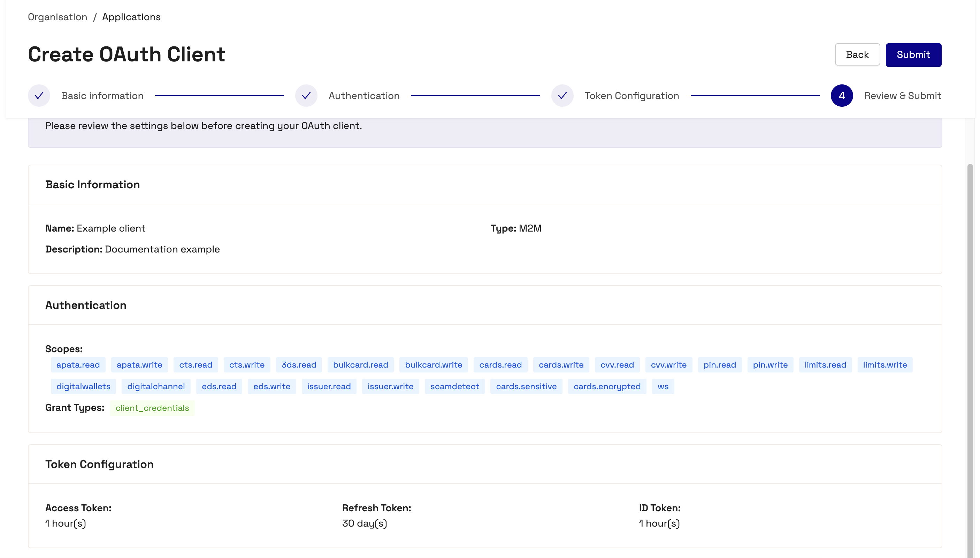Viewport: 980px width, 558px height.
Task: Click the apata.write scope tag
Action: (x=139, y=364)
